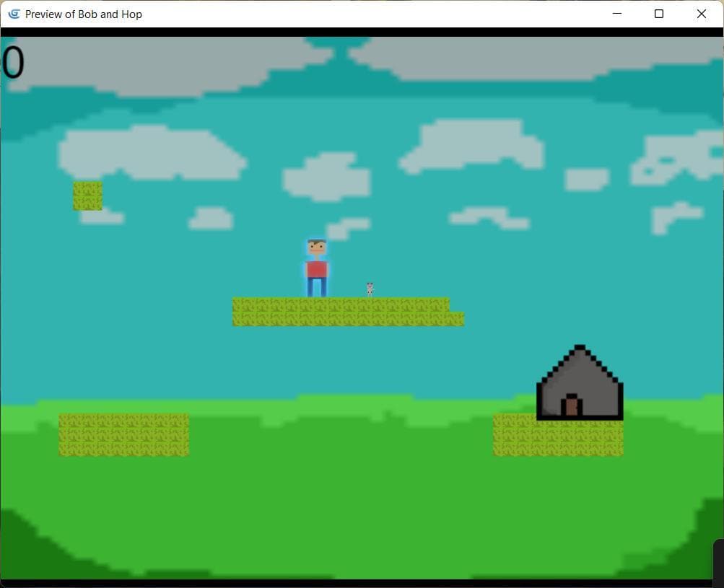Image resolution: width=724 pixels, height=588 pixels.
Task: Minimize the preview window
Action: [x=617, y=14]
